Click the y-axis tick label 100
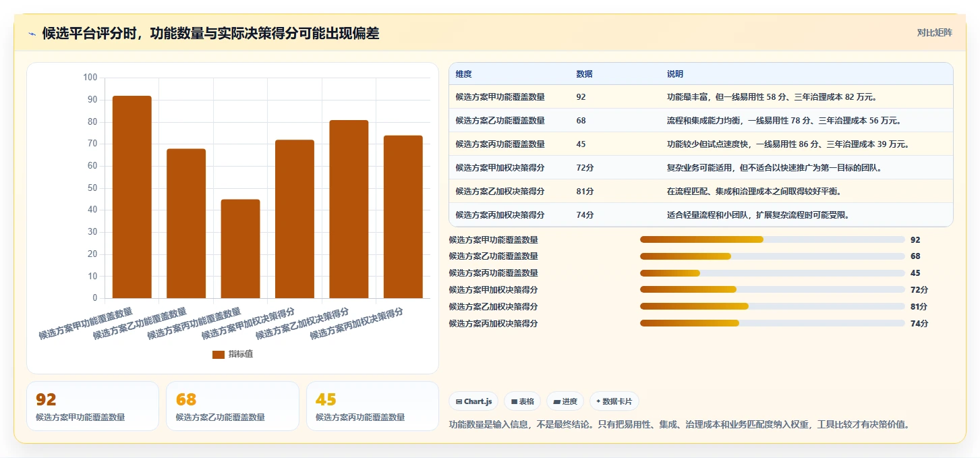The width and height of the screenshot is (980, 458). pyautogui.click(x=90, y=78)
